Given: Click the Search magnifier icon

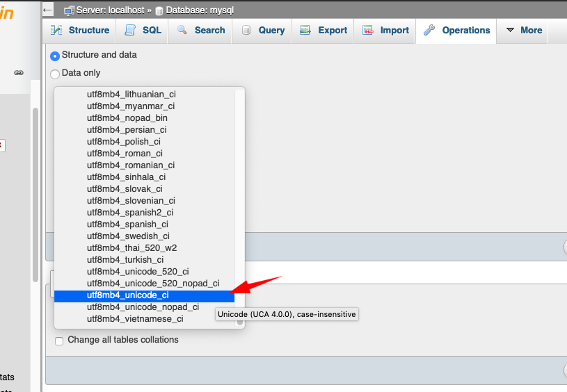Looking at the screenshot, I should pos(182,30).
